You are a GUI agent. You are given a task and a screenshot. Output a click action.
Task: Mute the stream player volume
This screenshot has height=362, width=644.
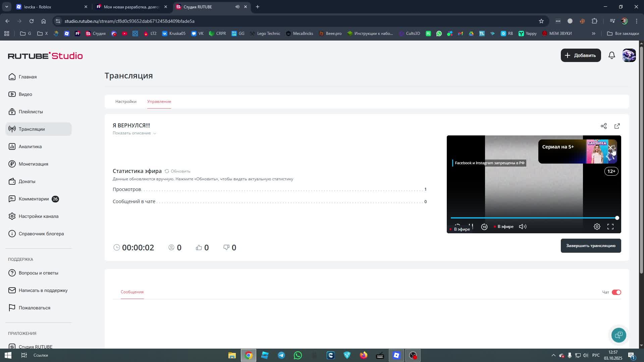523,227
